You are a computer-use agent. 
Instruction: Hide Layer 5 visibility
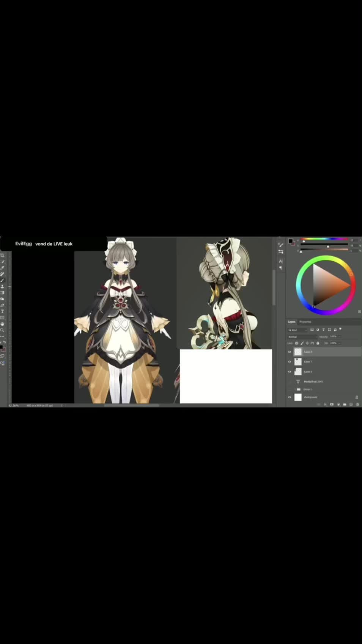[x=290, y=372]
